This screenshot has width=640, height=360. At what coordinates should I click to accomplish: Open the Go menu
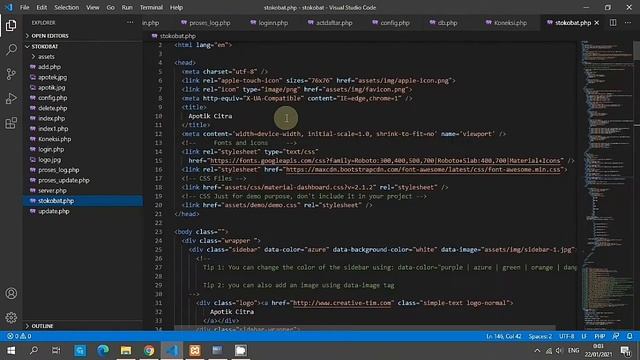pos(111,7)
